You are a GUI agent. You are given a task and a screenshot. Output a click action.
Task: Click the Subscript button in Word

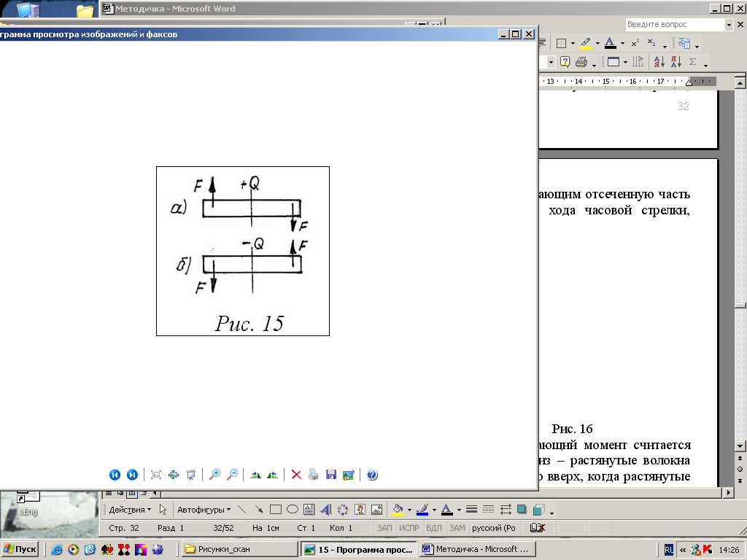(651, 43)
